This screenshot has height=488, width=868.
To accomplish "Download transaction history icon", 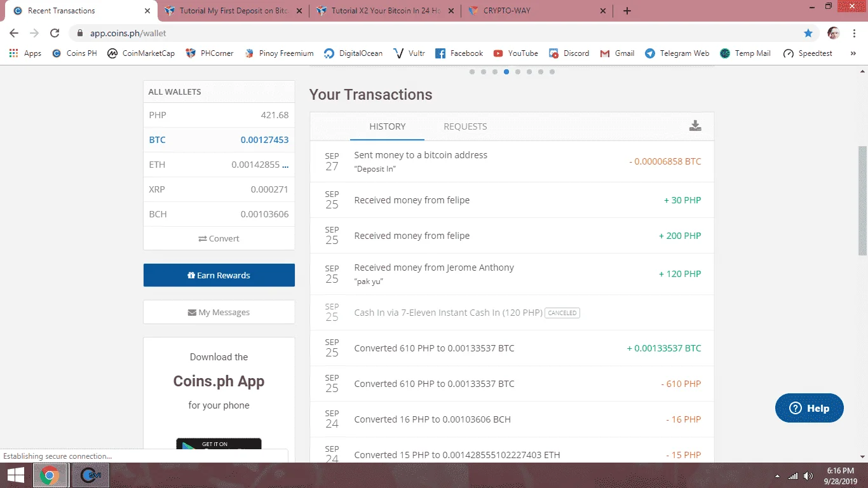I will pos(695,126).
